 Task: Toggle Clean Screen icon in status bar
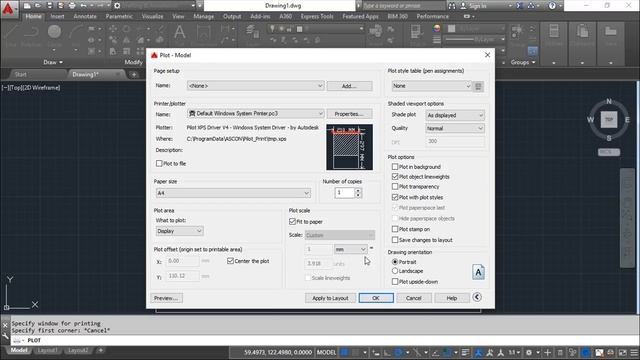pyautogui.click(x=622, y=352)
